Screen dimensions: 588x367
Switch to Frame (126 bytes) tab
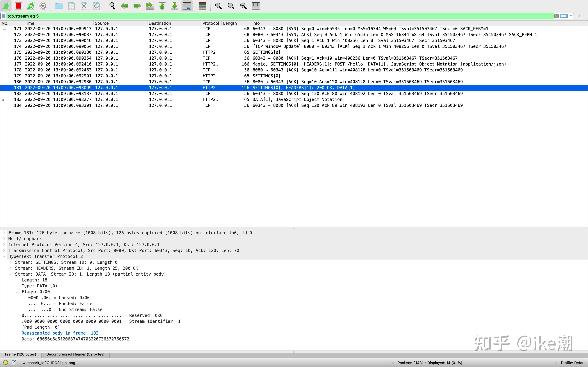click(20, 354)
